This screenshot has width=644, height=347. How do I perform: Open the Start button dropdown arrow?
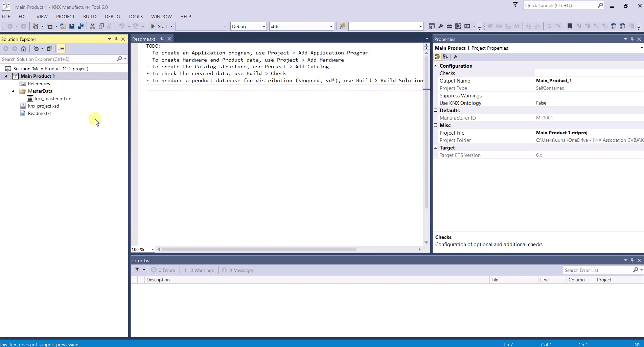[x=171, y=26]
